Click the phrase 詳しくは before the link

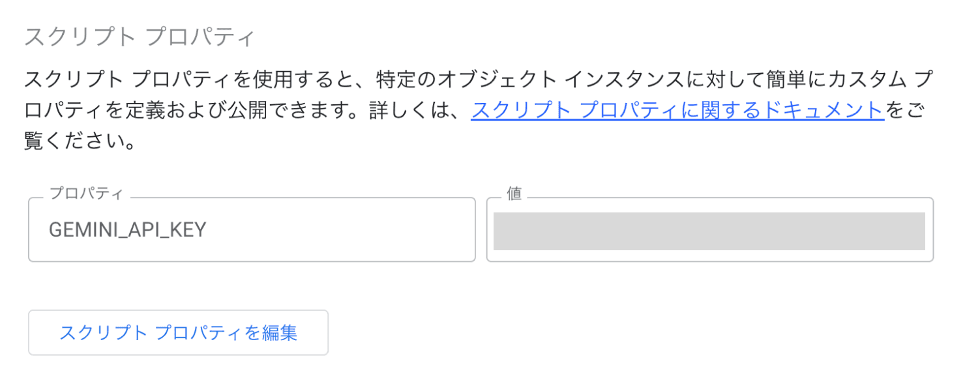click(412, 111)
